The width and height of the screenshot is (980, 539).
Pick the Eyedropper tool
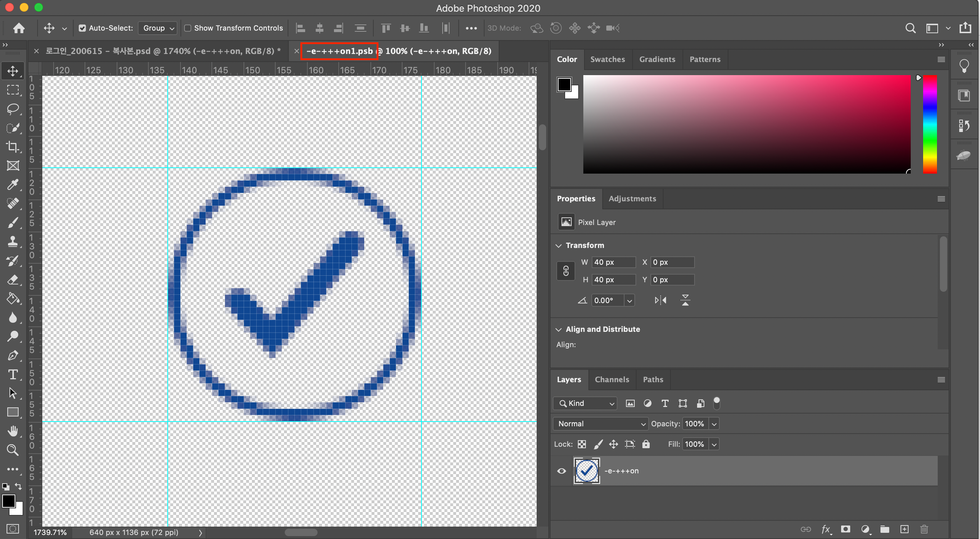tap(12, 185)
